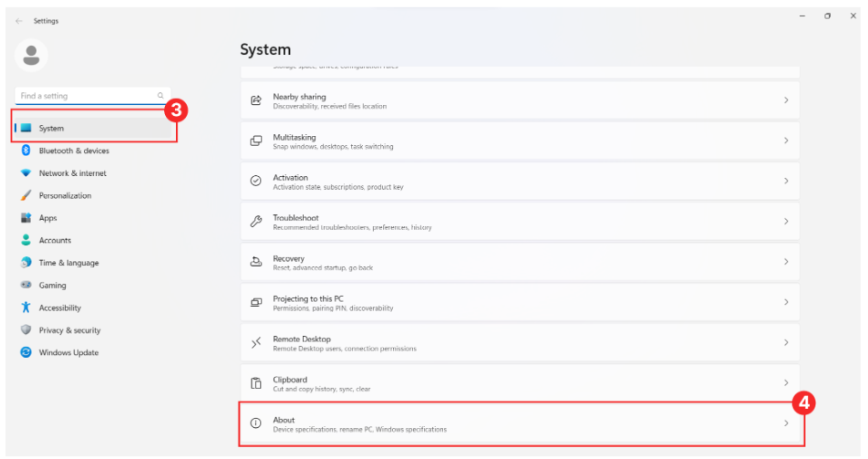Restore down the Settings window
Viewport: 868px width, 459px height.
tap(828, 16)
